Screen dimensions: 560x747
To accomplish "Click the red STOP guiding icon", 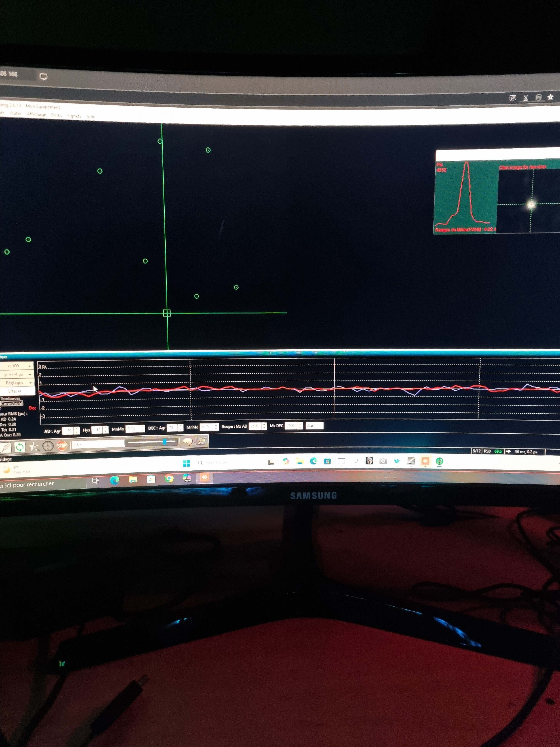I will coord(62,446).
